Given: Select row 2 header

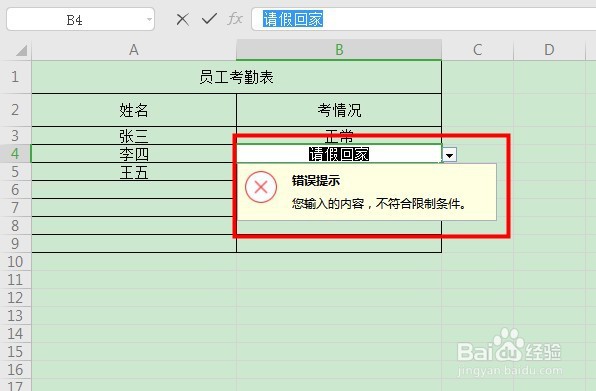Looking at the screenshot, I should (x=15, y=110).
